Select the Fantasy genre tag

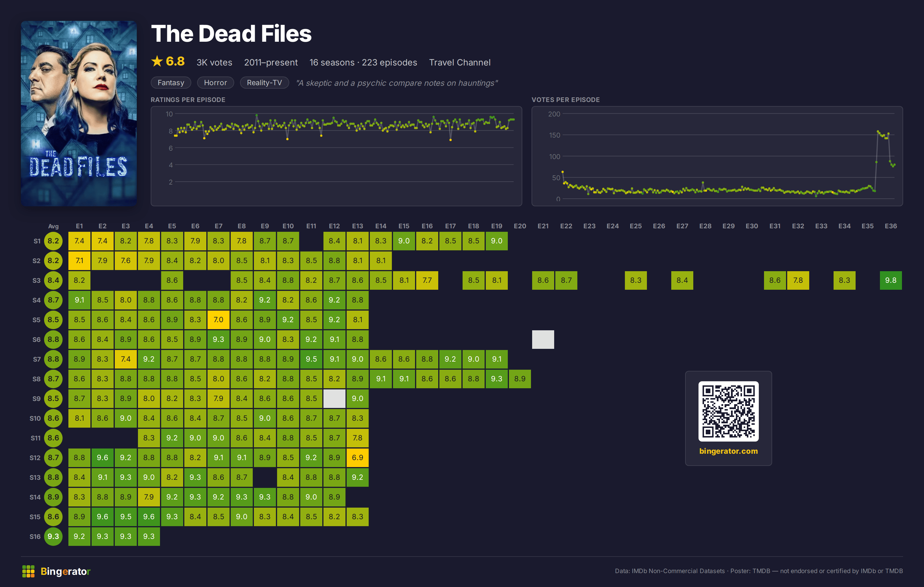coord(171,83)
